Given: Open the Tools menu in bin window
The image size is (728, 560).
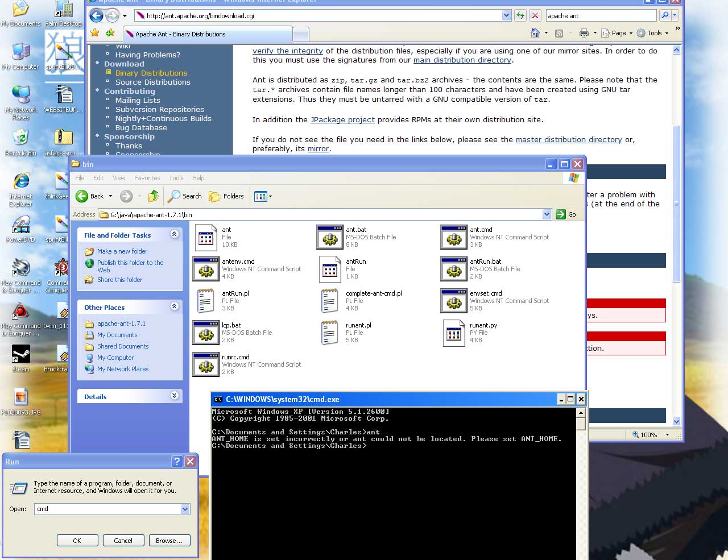Looking at the screenshot, I should click(x=176, y=178).
